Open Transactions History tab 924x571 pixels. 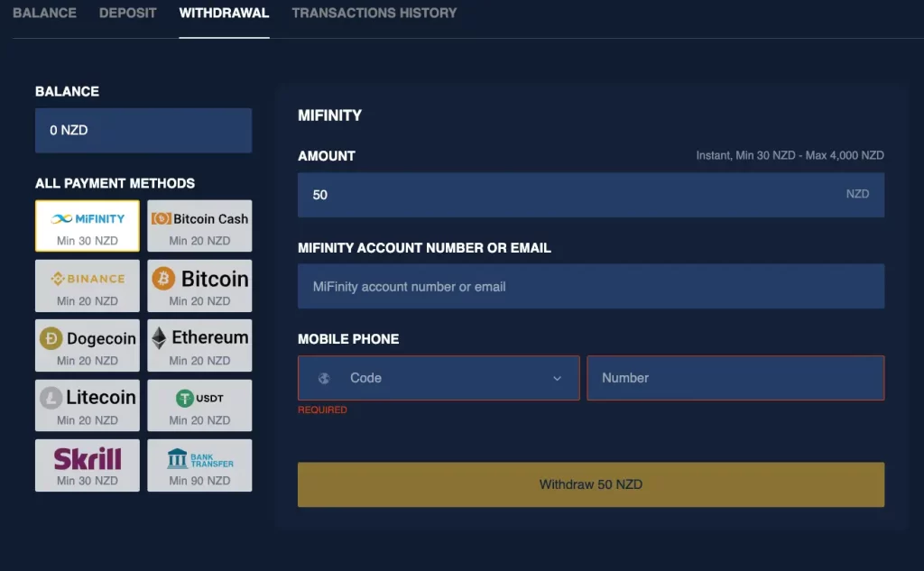pos(374,13)
